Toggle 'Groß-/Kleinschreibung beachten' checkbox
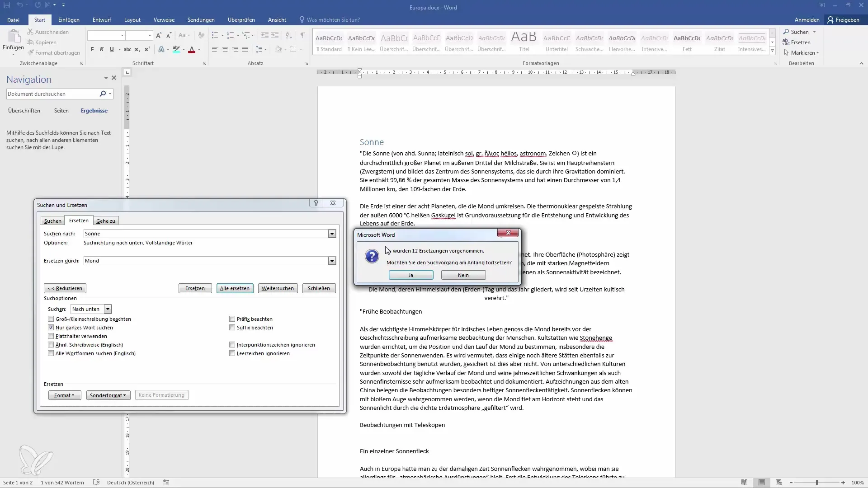This screenshot has height=488, width=868. pyautogui.click(x=51, y=318)
